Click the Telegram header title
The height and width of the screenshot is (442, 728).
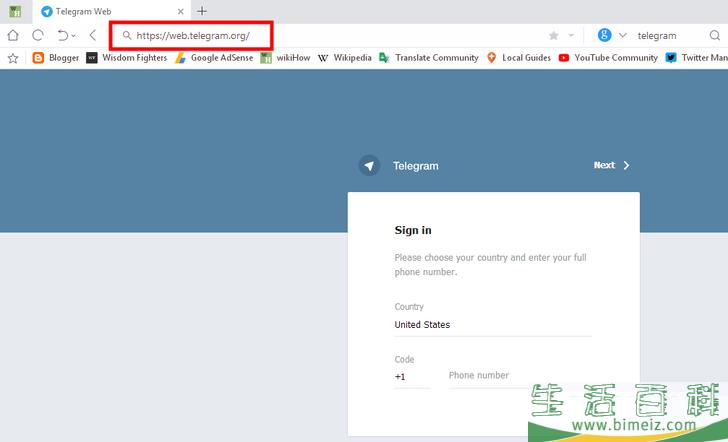416,166
